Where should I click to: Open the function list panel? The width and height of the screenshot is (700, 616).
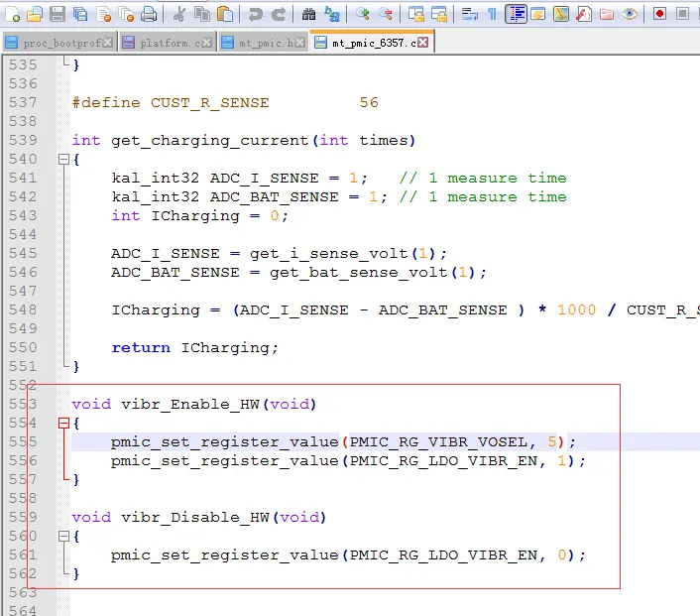click(x=584, y=14)
